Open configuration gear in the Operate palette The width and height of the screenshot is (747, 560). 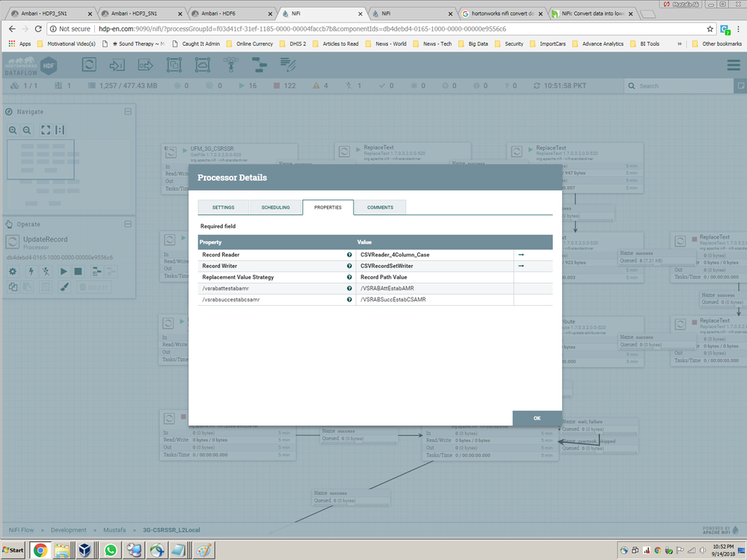coord(13,271)
